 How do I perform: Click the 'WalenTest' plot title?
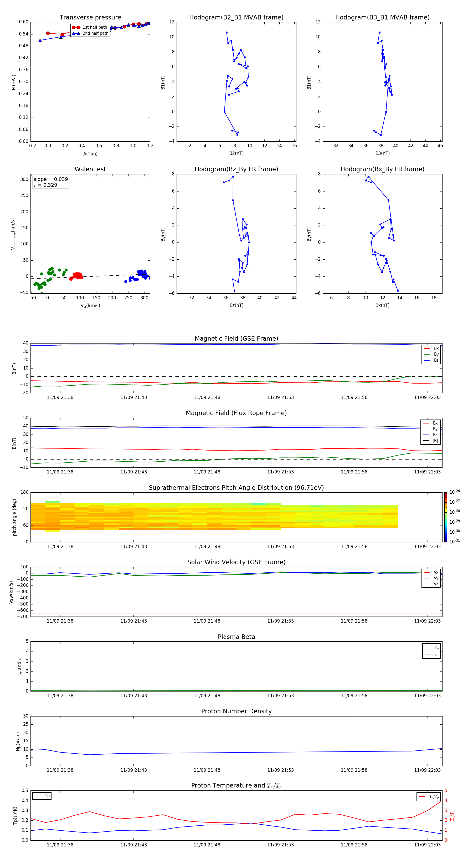tap(90, 169)
